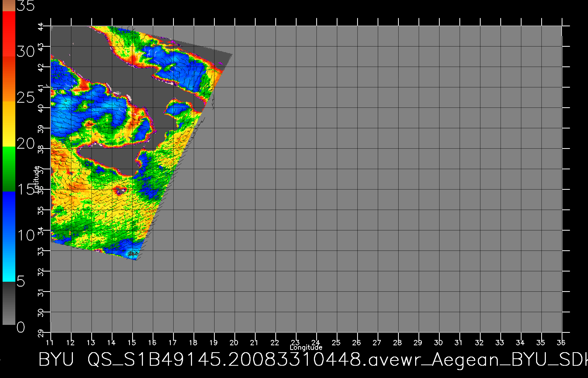Image resolution: width=588 pixels, height=378 pixels.
Task: Click longitude axis label "14"
Action: pyautogui.click(x=111, y=342)
